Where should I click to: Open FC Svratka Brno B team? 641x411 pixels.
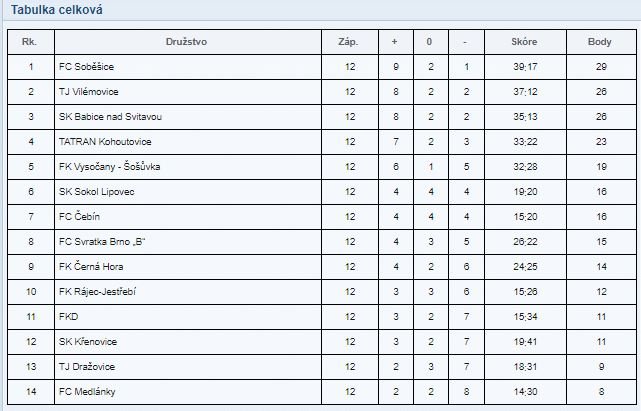click(x=102, y=241)
